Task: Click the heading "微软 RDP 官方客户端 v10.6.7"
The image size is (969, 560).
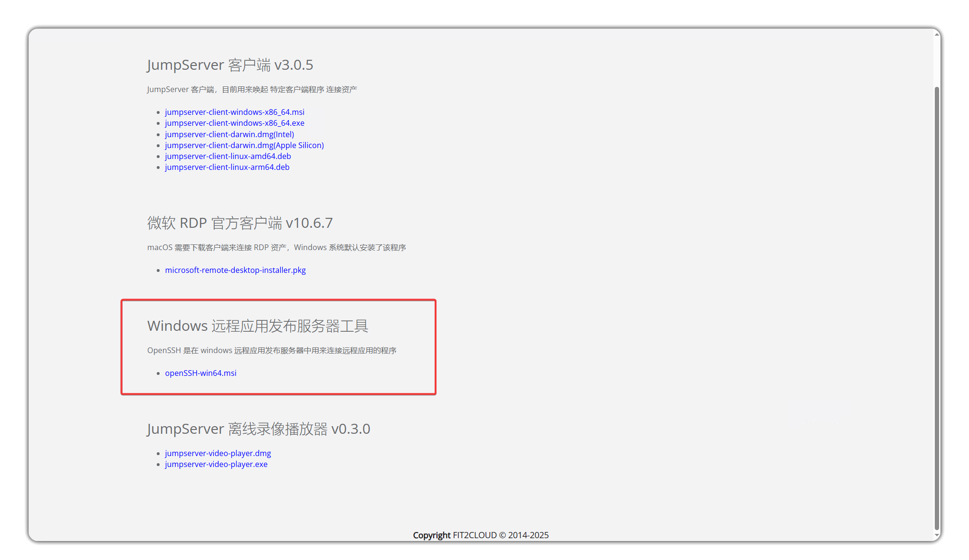Action: [240, 223]
